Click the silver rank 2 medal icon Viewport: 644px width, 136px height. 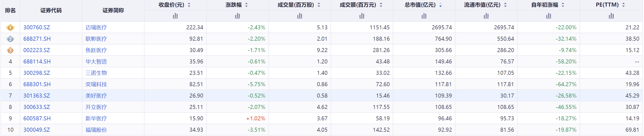pos(10,39)
